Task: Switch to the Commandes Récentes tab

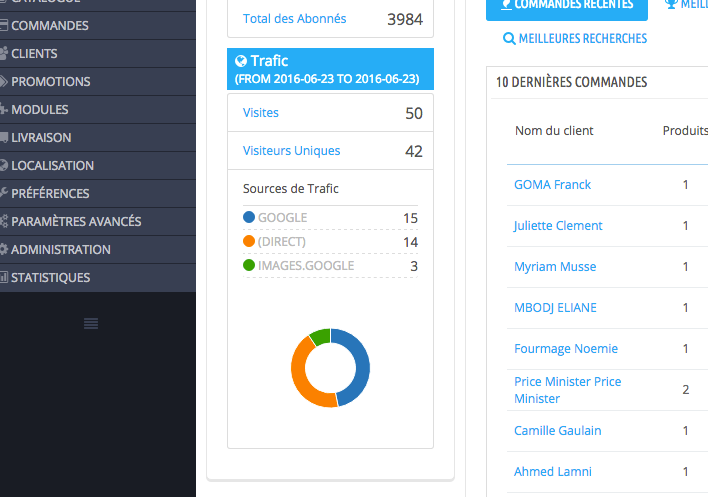Action: (567, 7)
